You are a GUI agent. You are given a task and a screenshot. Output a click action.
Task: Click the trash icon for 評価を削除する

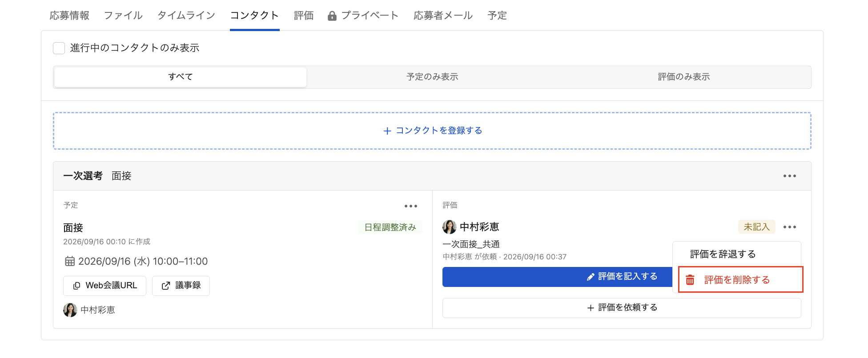pyautogui.click(x=690, y=280)
